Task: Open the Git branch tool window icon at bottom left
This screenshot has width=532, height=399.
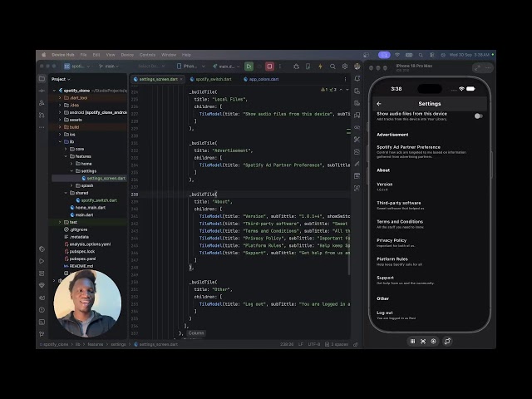Action: point(42,334)
